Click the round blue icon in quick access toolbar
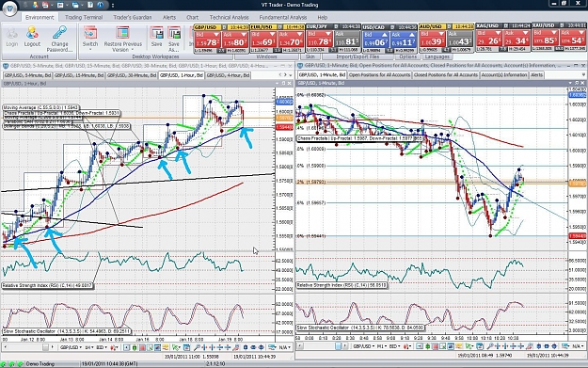Screen dimensions: 588x368 point(101,5)
